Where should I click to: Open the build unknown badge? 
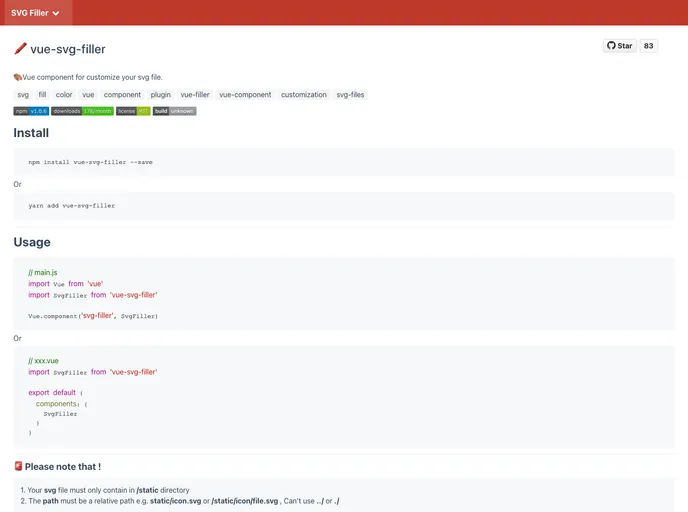[174, 111]
